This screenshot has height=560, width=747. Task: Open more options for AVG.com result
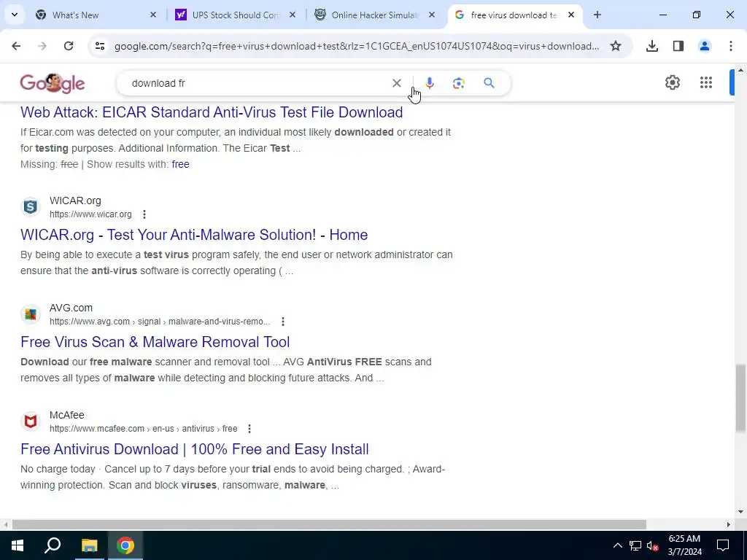click(x=283, y=322)
